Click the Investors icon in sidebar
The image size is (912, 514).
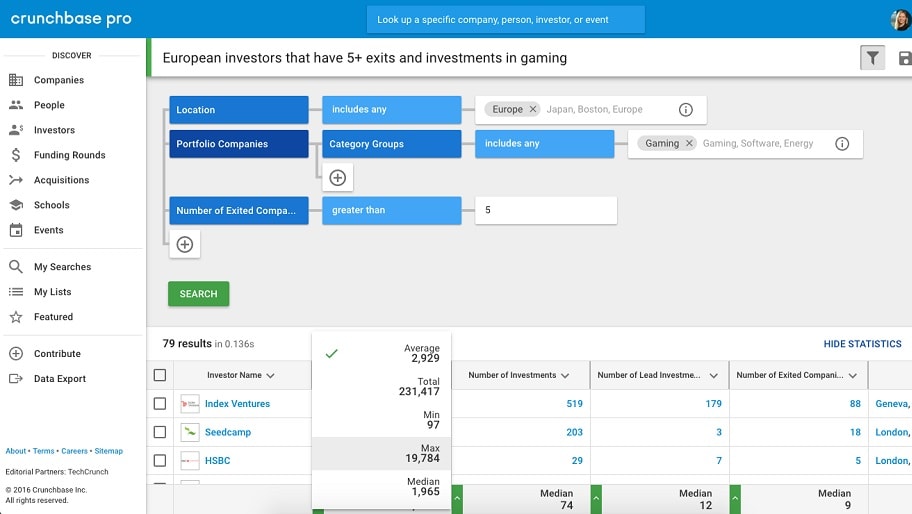click(x=16, y=130)
